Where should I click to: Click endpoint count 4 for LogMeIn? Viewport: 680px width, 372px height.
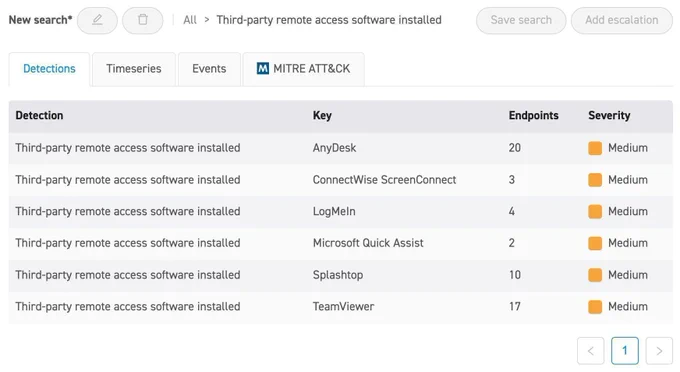[x=512, y=212]
